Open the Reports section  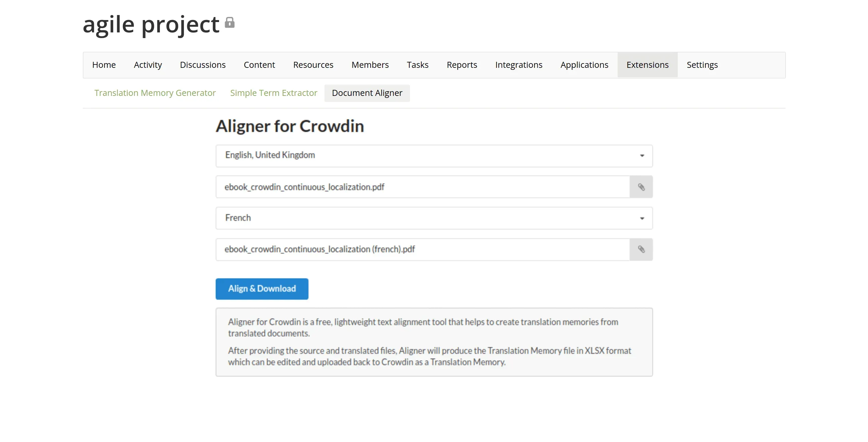[x=462, y=64]
